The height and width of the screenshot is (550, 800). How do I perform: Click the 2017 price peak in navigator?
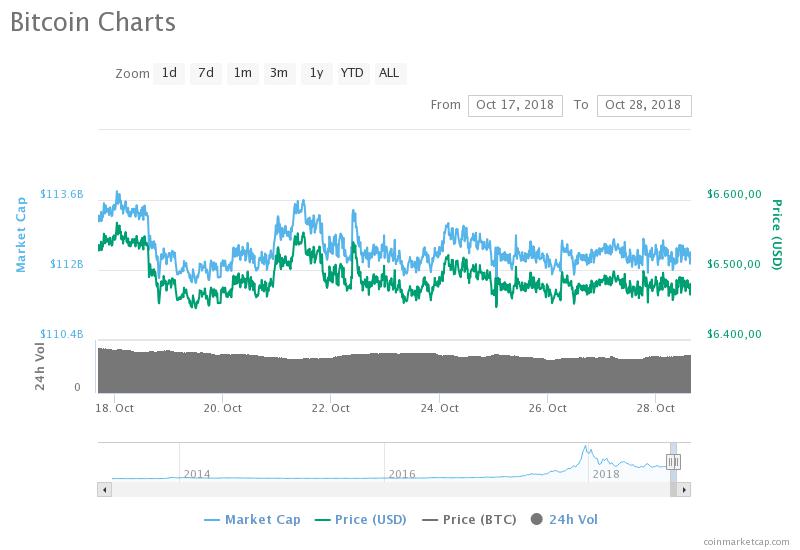pyautogui.click(x=585, y=447)
